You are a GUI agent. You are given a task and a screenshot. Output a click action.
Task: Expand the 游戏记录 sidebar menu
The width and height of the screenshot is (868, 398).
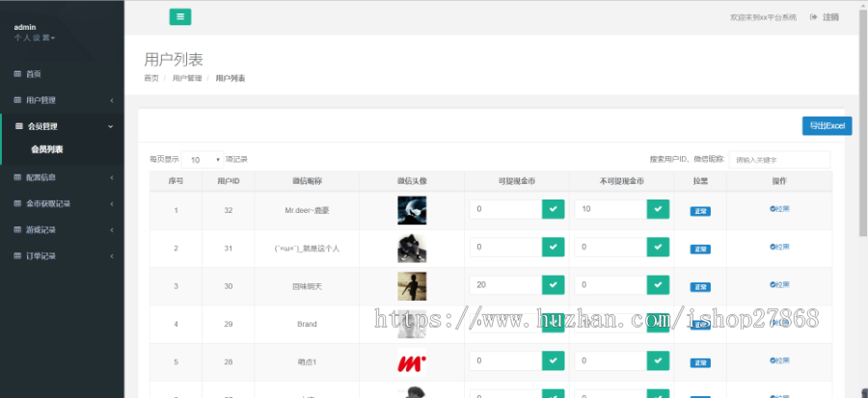62,229
